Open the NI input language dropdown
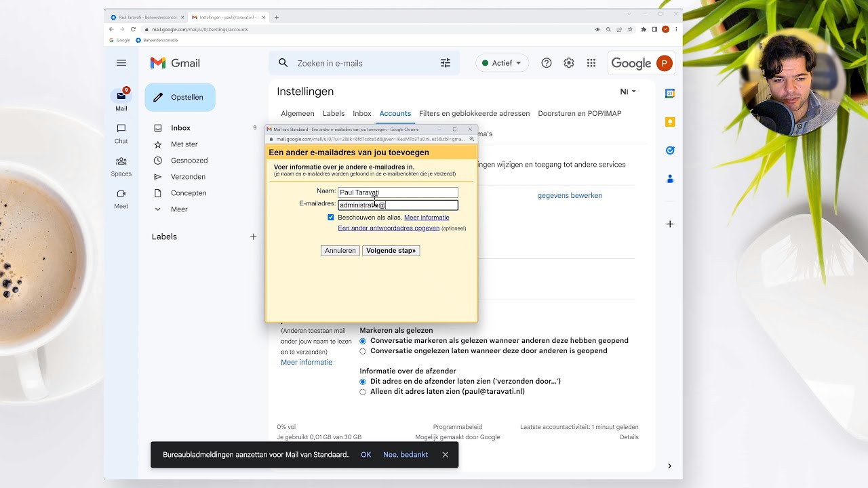This screenshot has width=868, height=488. pos(629,91)
